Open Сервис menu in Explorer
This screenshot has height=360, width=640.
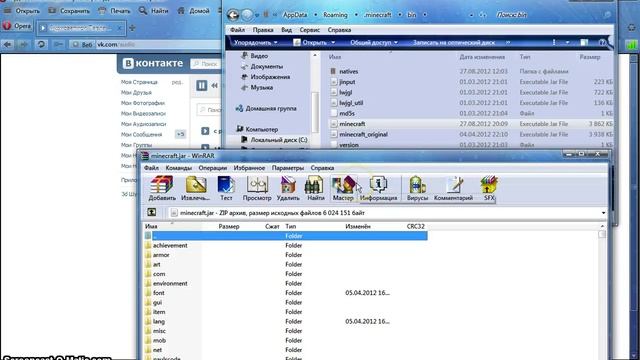309,30
